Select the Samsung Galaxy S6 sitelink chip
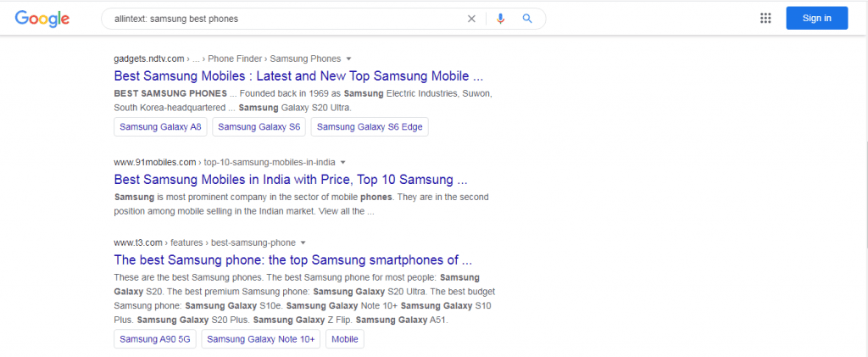This screenshot has height=357, width=868. 259,126
